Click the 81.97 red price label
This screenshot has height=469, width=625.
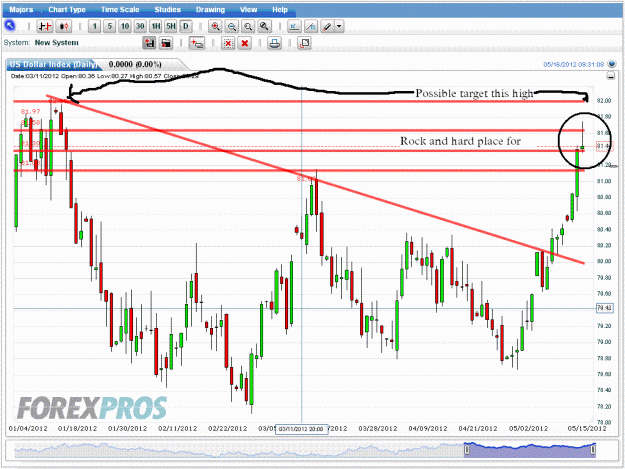pyautogui.click(x=30, y=112)
